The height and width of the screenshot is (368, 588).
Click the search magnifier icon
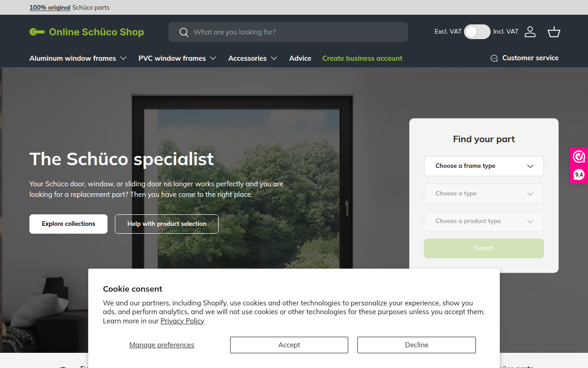pyautogui.click(x=184, y=32)
